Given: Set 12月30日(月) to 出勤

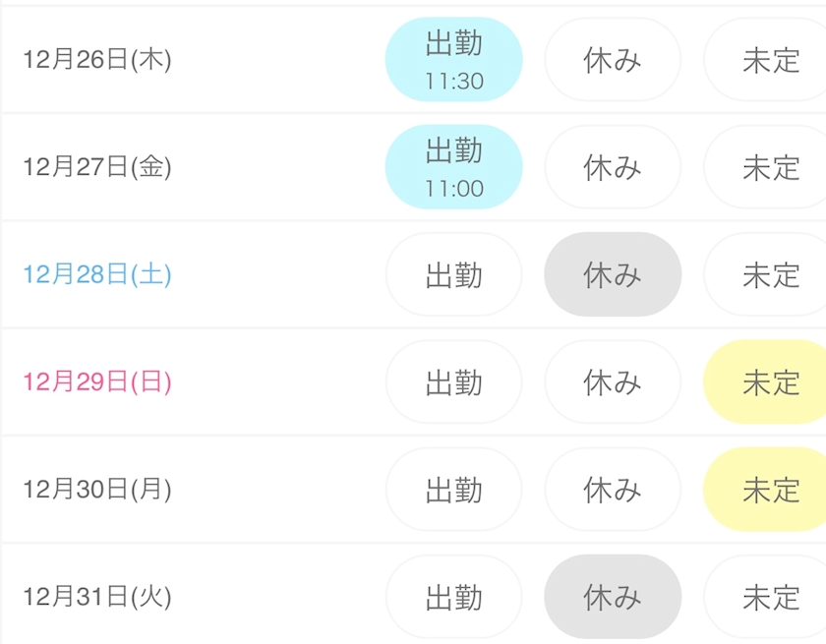Looking at the screenshot, I should [453, 489].
